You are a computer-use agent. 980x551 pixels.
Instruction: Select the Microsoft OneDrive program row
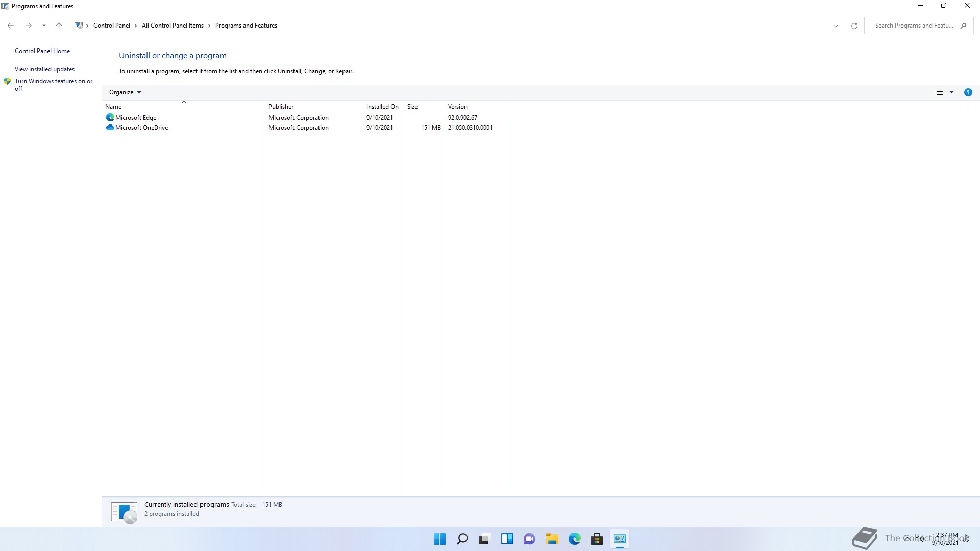(x=306, y=128)
